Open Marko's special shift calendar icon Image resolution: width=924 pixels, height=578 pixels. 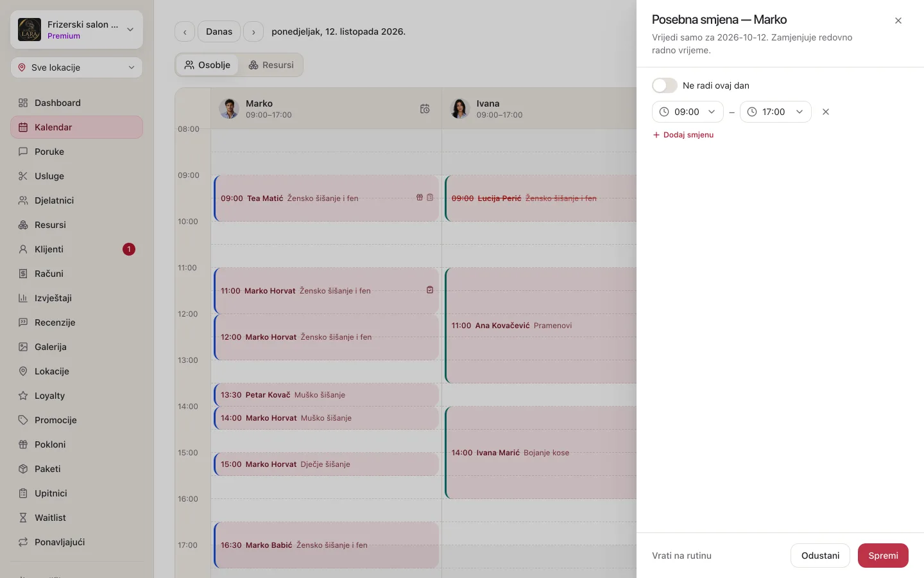coord(425,109)
